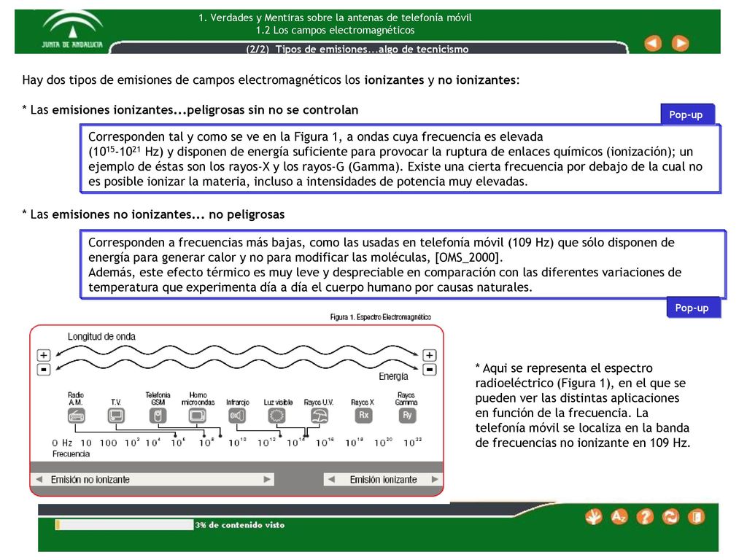The height and width of the screenshot is (560, 747).
Task: Click the Infrarrojo icon
Action: (237, 416)
